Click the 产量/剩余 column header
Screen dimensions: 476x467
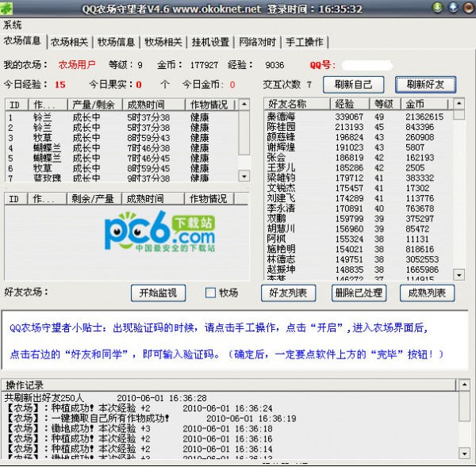94,105
